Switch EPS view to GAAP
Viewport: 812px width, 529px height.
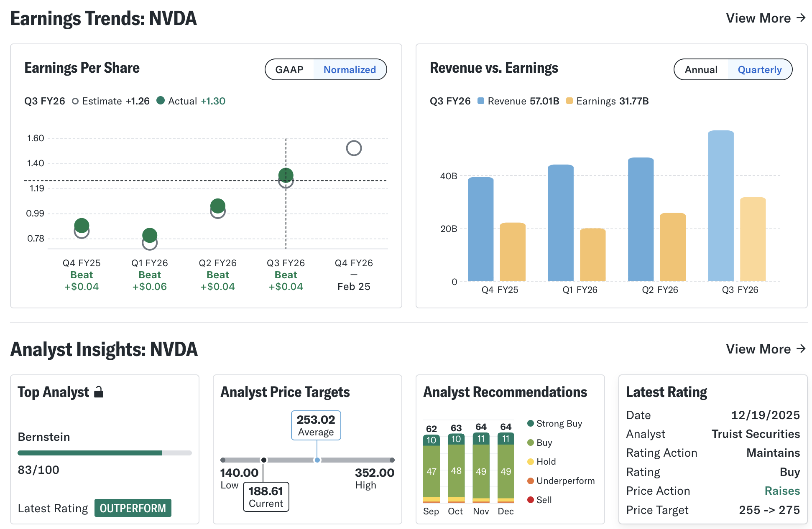(x=289, y=69)
